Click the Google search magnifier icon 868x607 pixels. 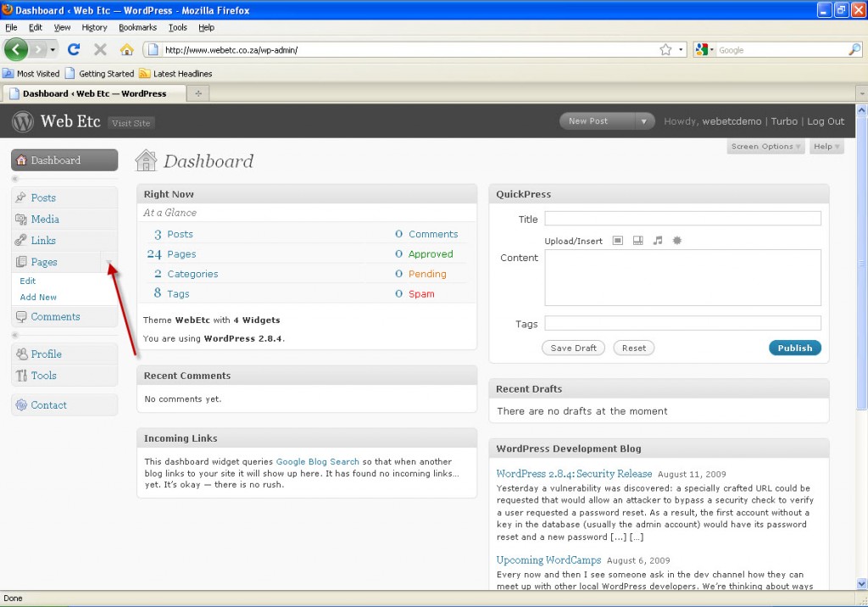tap(854, 50)
